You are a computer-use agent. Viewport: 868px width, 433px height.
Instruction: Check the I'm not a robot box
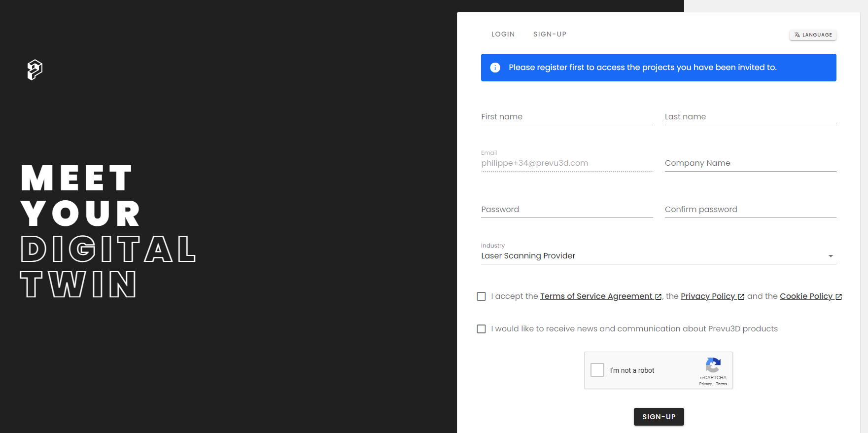pyautogui.click(x=597, y=370)
